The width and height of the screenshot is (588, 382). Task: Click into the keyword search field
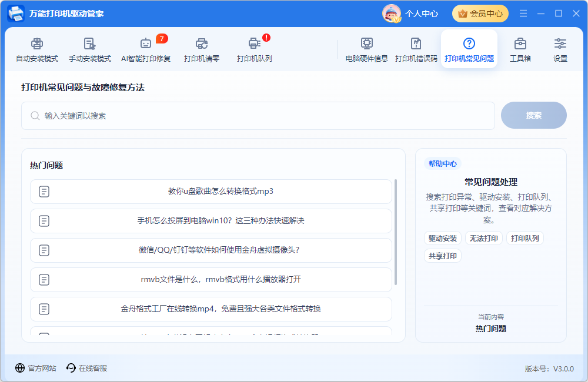258,116
